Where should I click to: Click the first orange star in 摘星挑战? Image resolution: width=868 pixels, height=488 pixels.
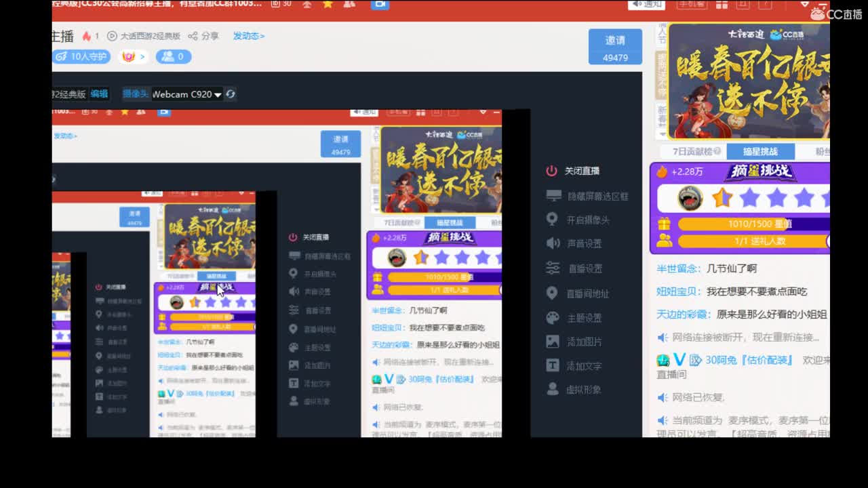pyautogui.click(x=722, y=198)
